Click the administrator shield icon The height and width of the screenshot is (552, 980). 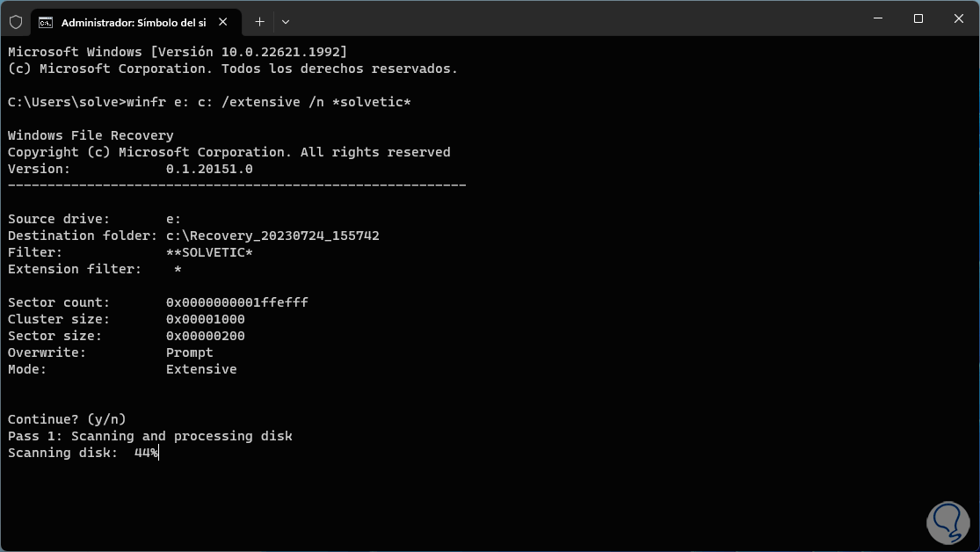coord(16,21)
